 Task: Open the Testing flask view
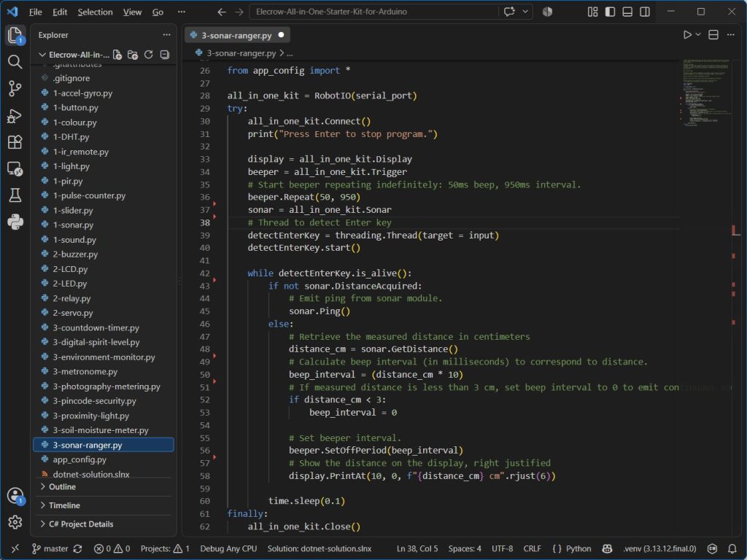(15, 195)
